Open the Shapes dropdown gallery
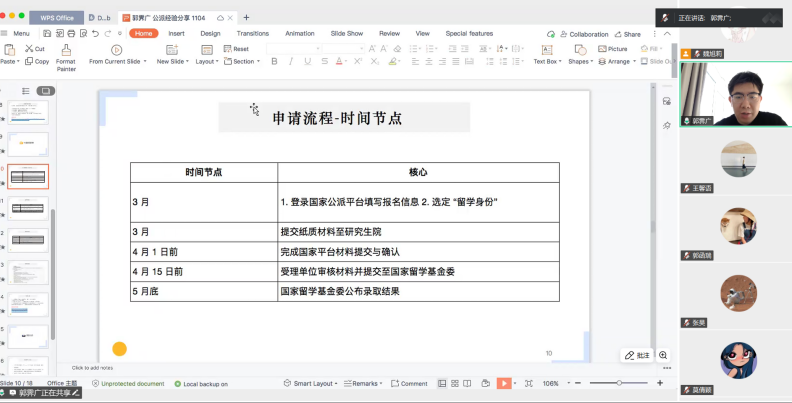Viewport: 792px width, 403px height. [x=580, y=62]
